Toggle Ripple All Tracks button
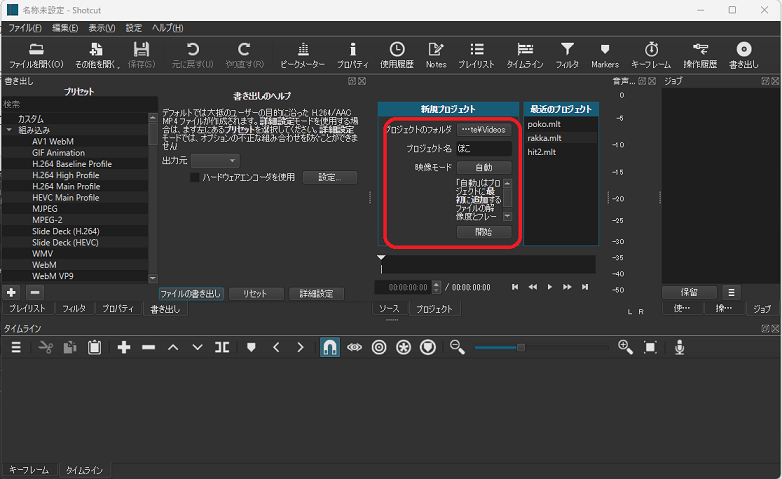 pyautogui.click(x=403, y=347)
